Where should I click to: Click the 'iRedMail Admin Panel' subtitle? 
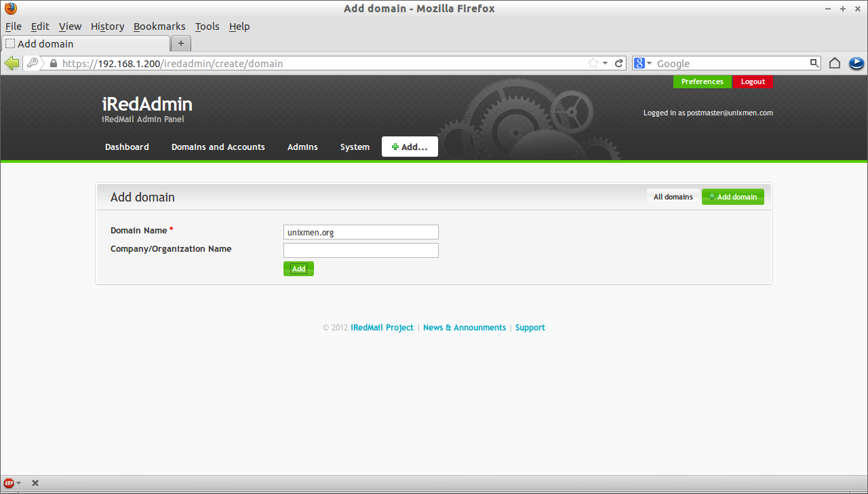point(142,119)
